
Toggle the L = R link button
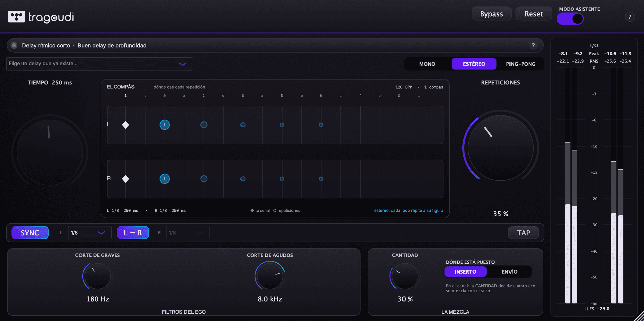coord(133,233)
